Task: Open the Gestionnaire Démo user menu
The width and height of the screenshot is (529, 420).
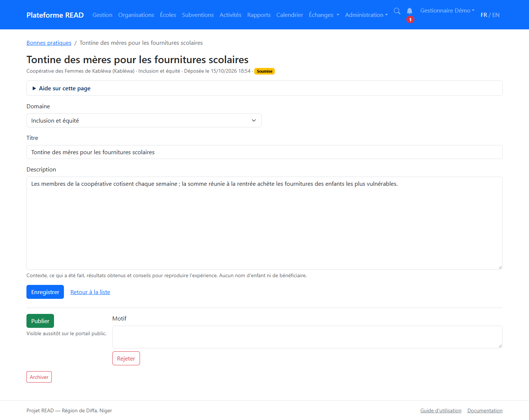Action: coord(447,10)
